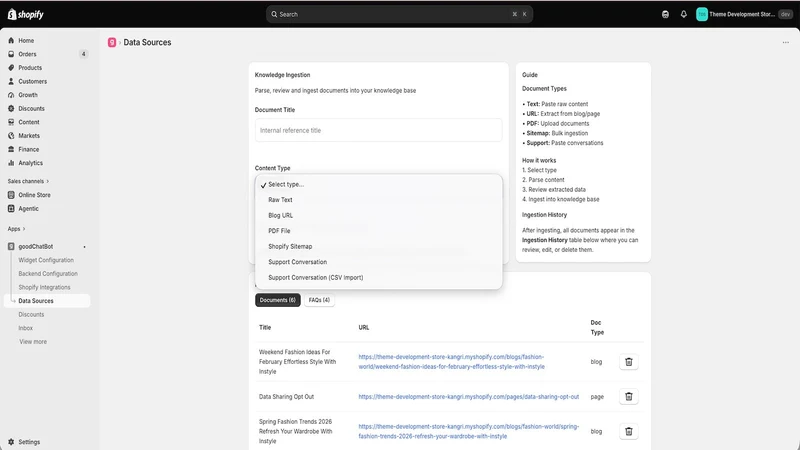This screenshot has height=450, width=800.
Task: Expand the Sales channels section
Action: (x=28, y=181)
